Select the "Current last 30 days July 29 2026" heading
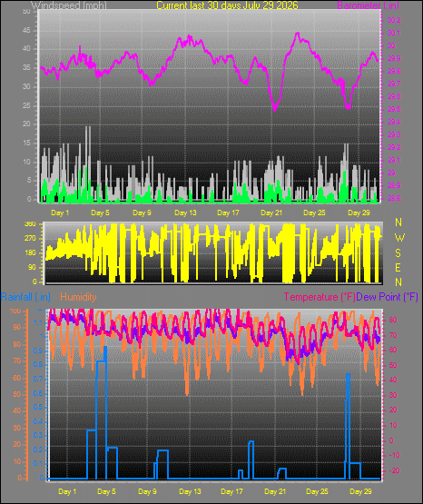This screenshot has width=423, height=504. 227,5
